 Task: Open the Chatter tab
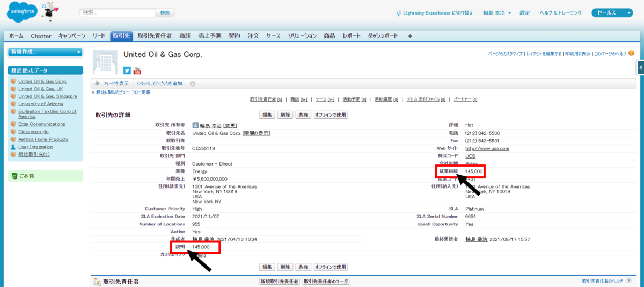(x=41, y=36)
